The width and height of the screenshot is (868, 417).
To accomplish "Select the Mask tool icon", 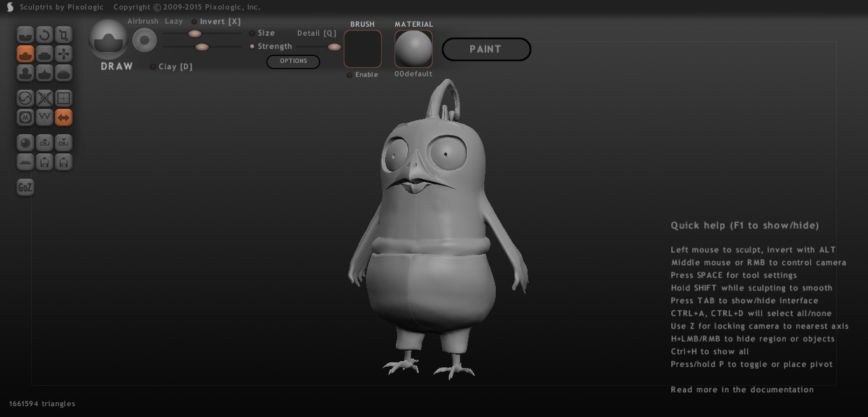I will point(25,118).
